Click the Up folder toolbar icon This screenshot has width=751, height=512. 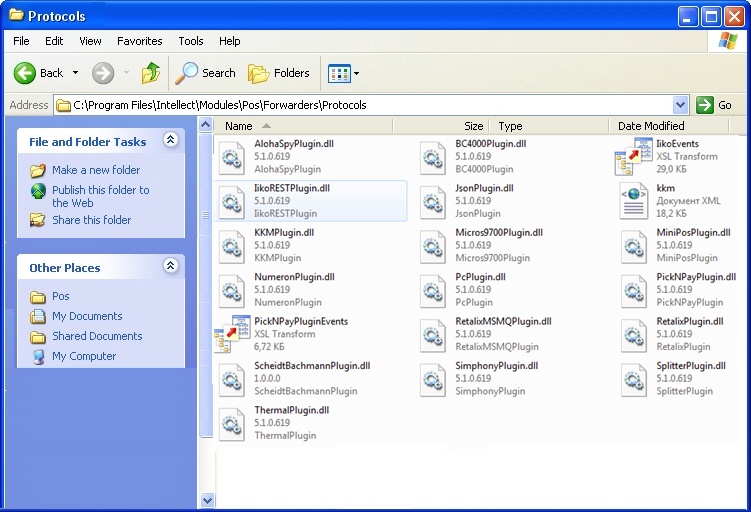(x=151, y=73)
